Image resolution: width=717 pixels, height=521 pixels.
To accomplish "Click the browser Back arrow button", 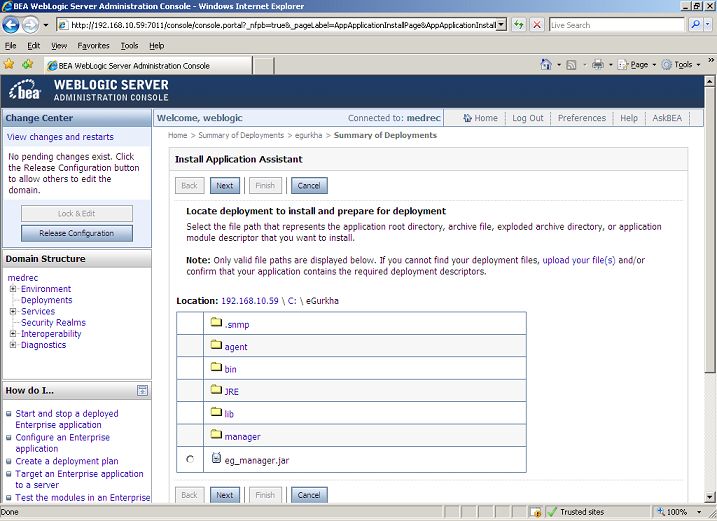I will [x=11, y=25].
